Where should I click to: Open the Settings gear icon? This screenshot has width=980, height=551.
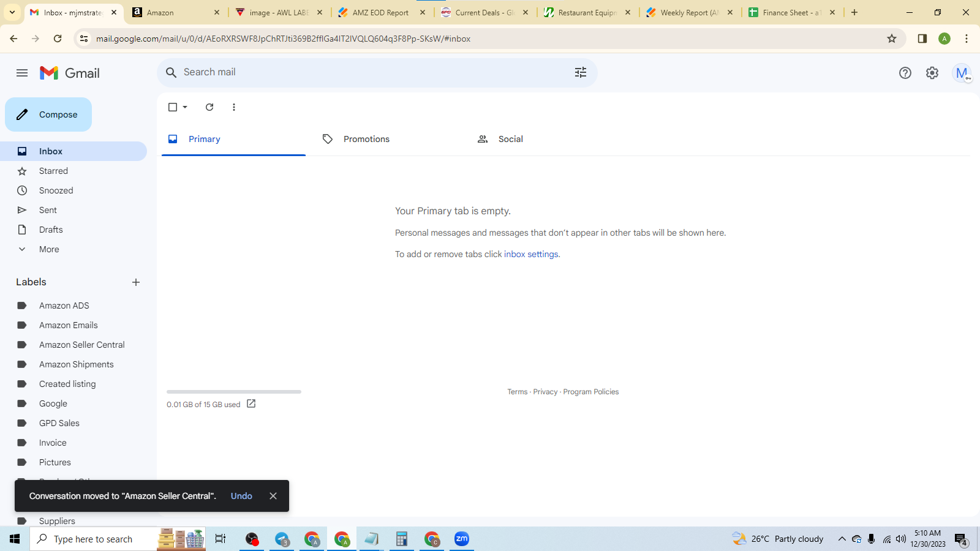tap(932, 73)
